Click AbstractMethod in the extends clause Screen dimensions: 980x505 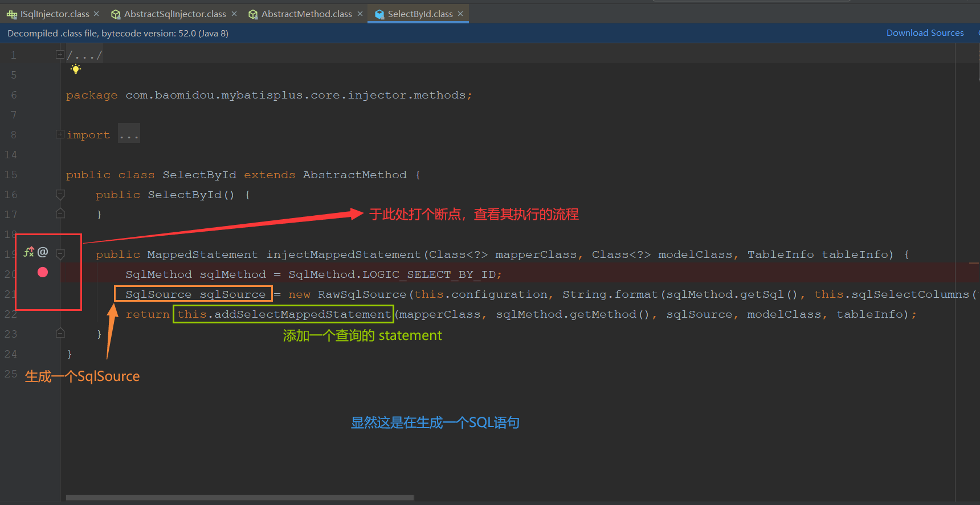pos(355,175)
